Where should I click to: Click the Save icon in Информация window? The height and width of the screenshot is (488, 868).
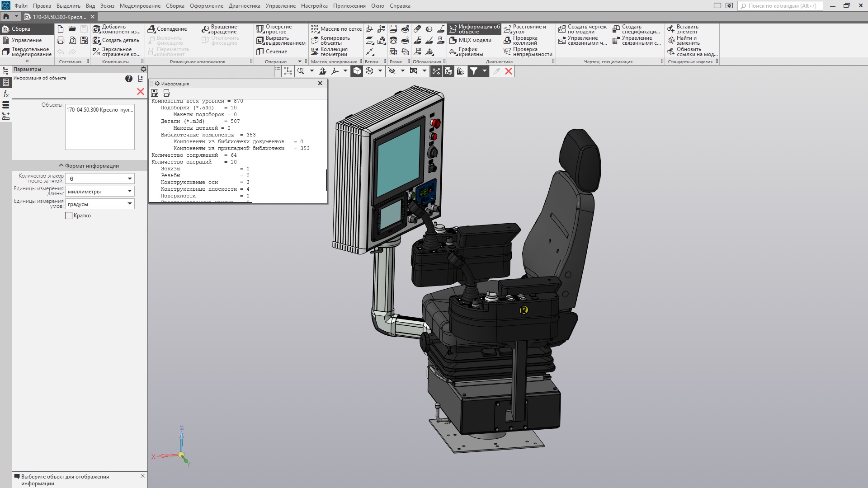click(155, 93)
